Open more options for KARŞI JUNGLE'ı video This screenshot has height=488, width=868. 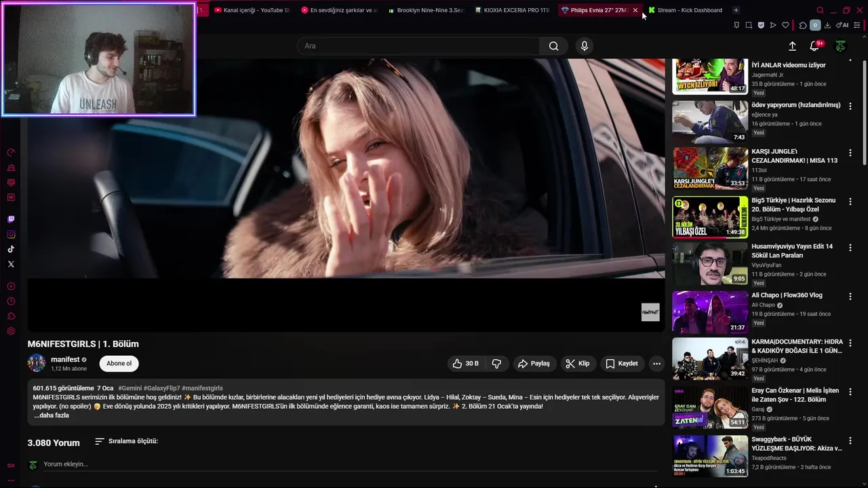point(850,152)
